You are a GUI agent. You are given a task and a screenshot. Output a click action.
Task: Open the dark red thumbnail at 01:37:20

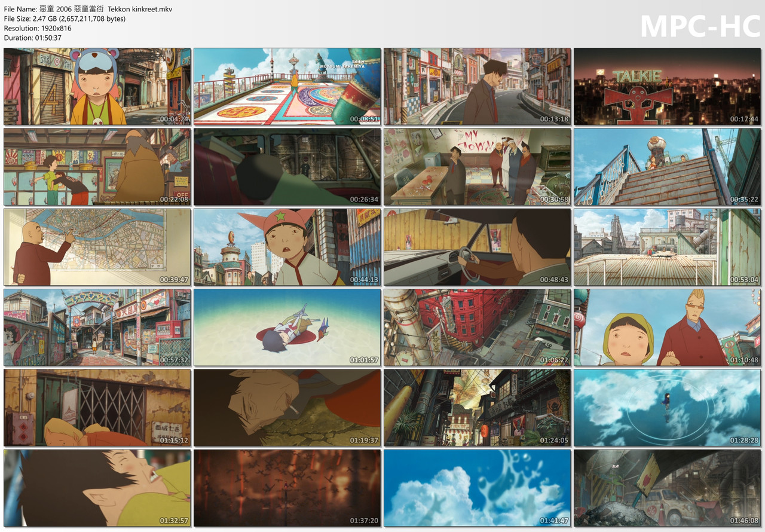tap(287, 488)
